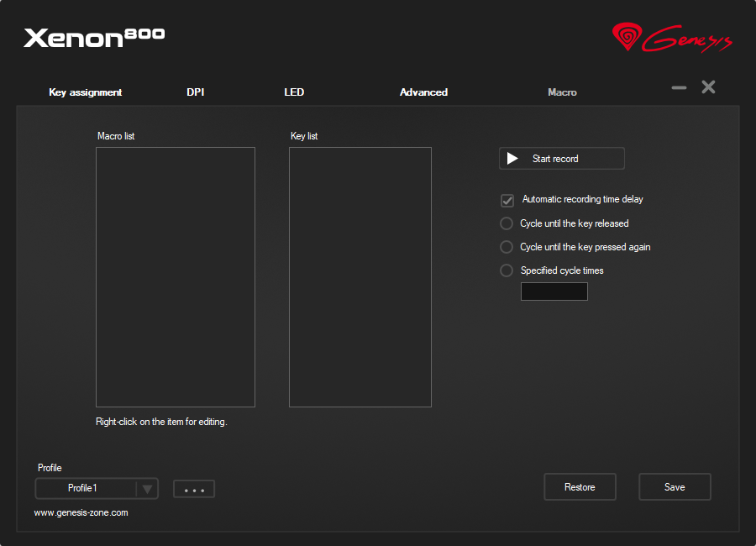This screenshot has width=756, height=546.
Task: Click the Start record button
Action: pyautogui.click(x=562, y=159)
